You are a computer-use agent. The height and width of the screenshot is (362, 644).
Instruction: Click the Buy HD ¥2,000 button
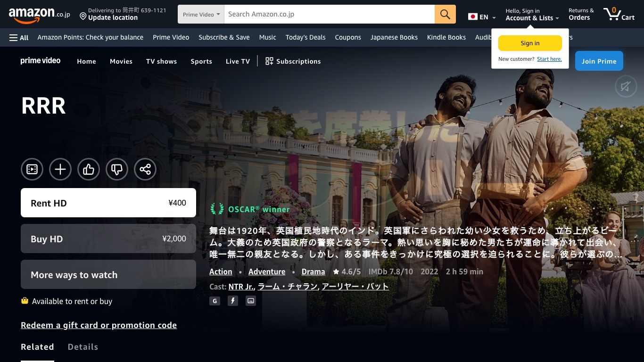[x=108, y=239]
